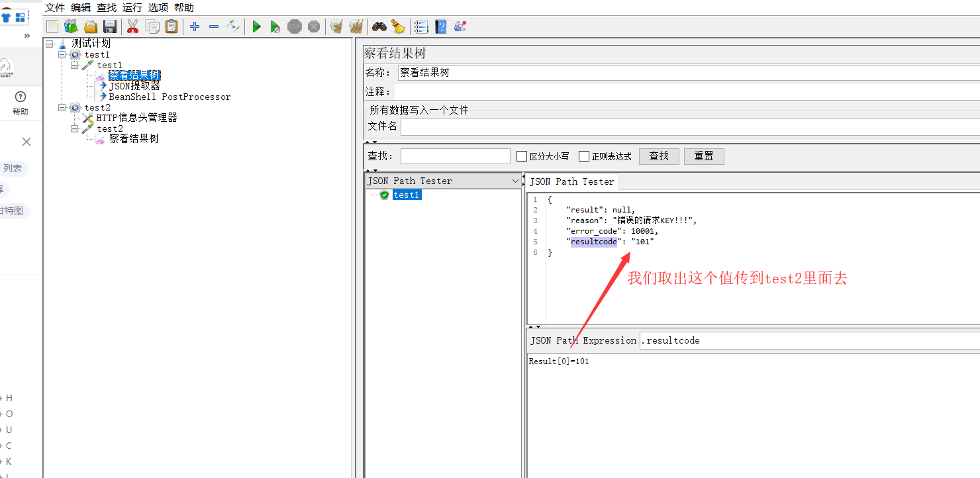The width and height of the screenshot is (980, 478).
Task: Click the "error_code": 10001 line
Action: coord(612,231)
